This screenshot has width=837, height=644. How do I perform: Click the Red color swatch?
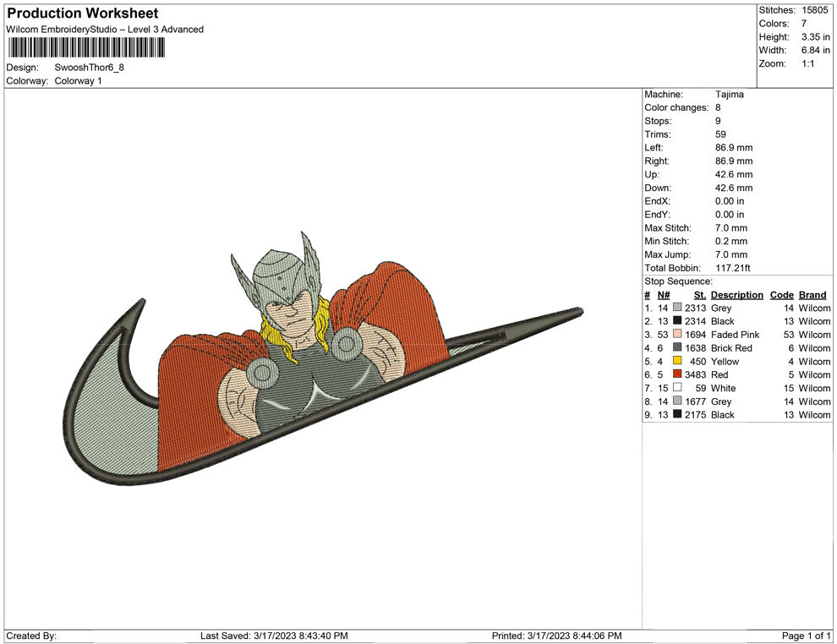(x=677, y=374)
